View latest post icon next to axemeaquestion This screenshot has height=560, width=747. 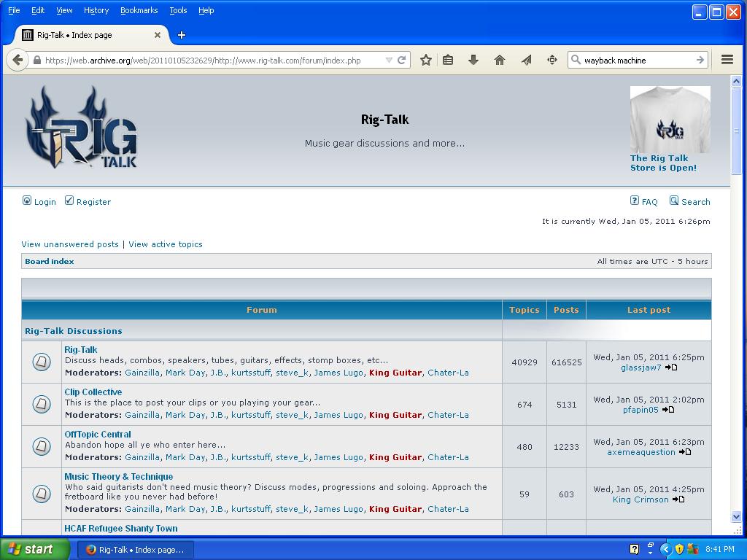coord(685,452)
